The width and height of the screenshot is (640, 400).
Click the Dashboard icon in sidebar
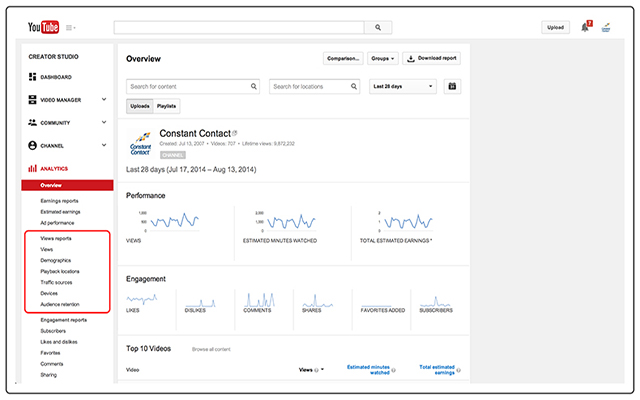coord(33,77)
